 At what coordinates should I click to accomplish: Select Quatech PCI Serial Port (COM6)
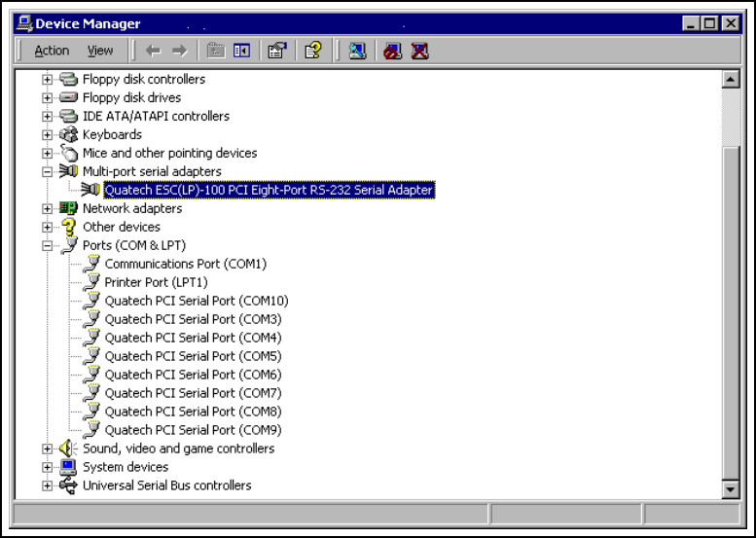pyautogui.click(x=194, y=375)
